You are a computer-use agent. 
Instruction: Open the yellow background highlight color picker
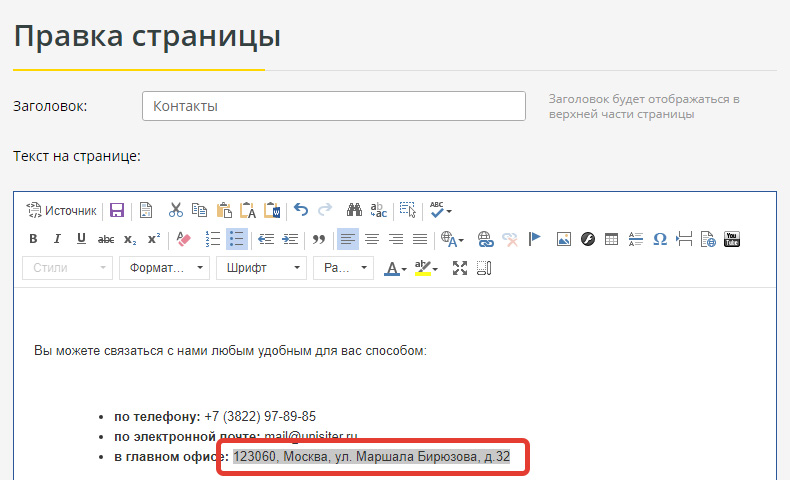pyautogui.click(x=427, y=268)
